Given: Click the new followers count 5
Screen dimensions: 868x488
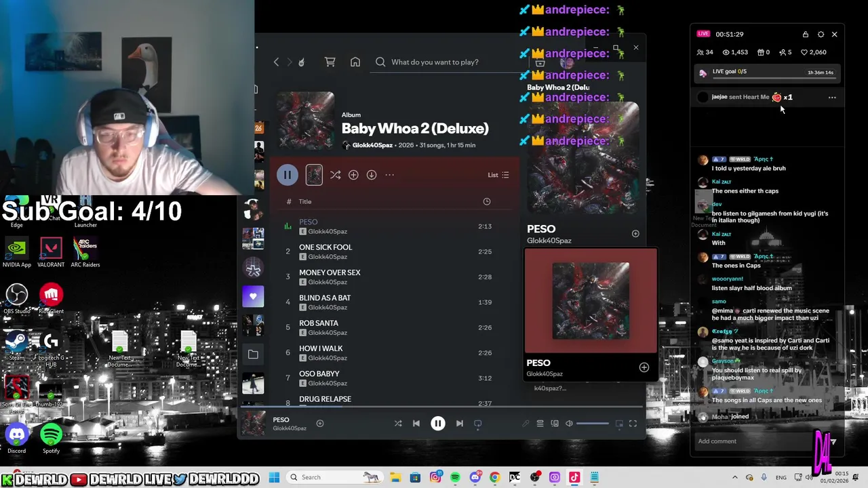Looking at the screenshot, I should [x=785, y=52].
